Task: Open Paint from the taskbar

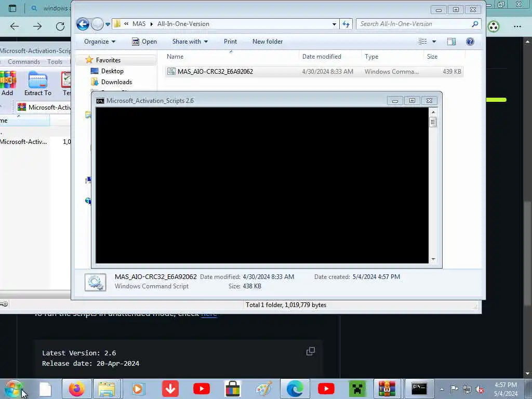Action: (264, 389)
